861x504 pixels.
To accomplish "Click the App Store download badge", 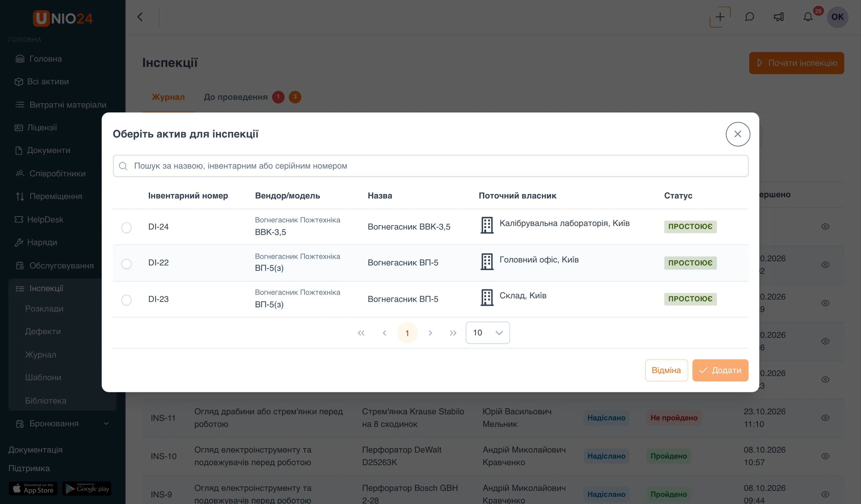I will pos(33,489).
